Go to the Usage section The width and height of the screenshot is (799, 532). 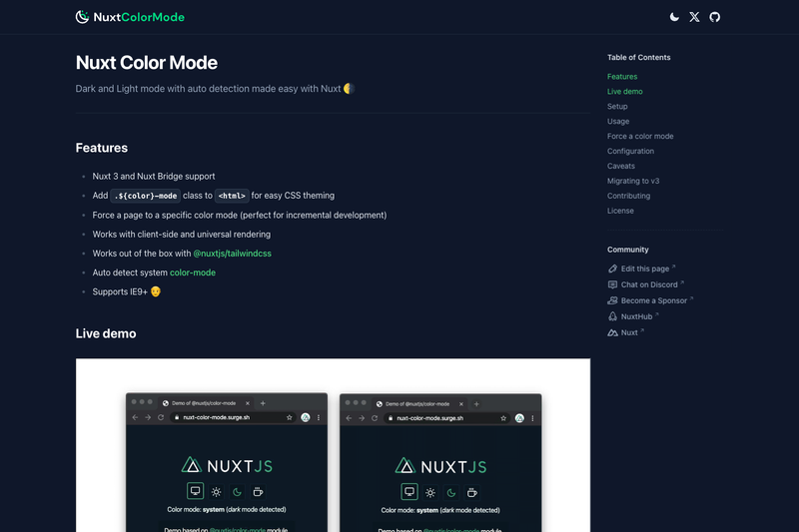pos(618,121)
